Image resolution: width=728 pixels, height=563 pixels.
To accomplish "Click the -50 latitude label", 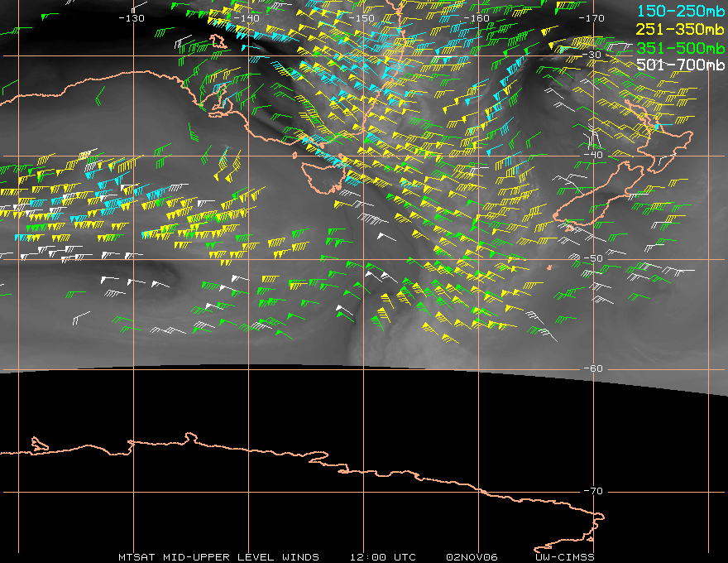I will tap(593, 259).
